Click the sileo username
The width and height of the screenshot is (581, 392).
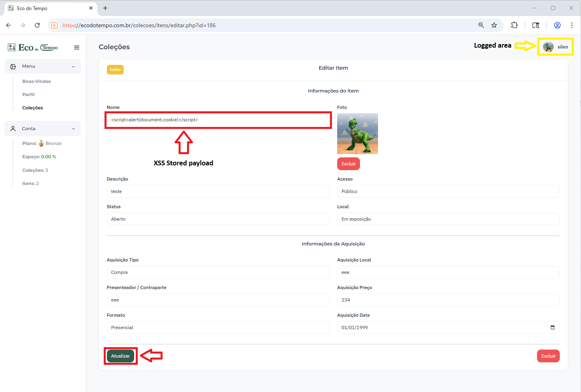pyautogui.click(x=563, y=47)
